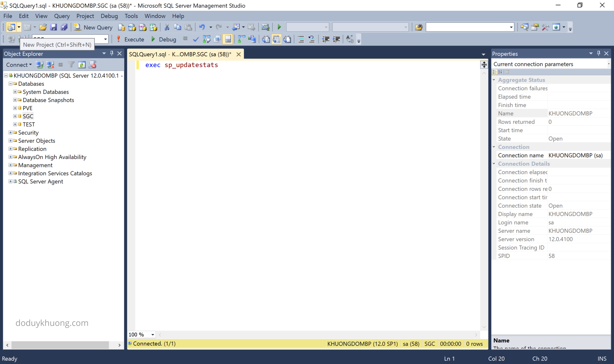
Task: Click Activity Monitor icon in toolbar
Action: pyautogui.click(x=265, y=27)
